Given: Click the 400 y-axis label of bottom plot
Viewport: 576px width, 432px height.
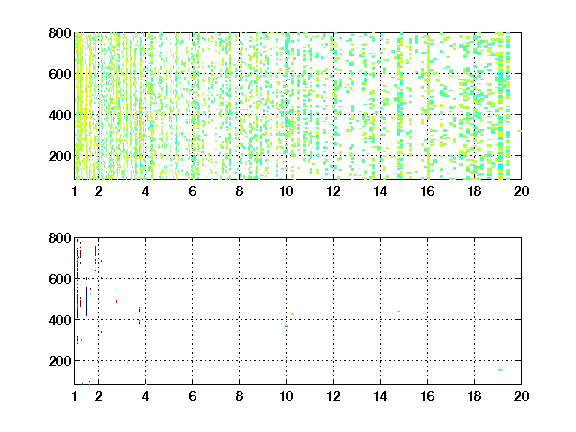Looking at the screenshot, I should pos(60,320).
